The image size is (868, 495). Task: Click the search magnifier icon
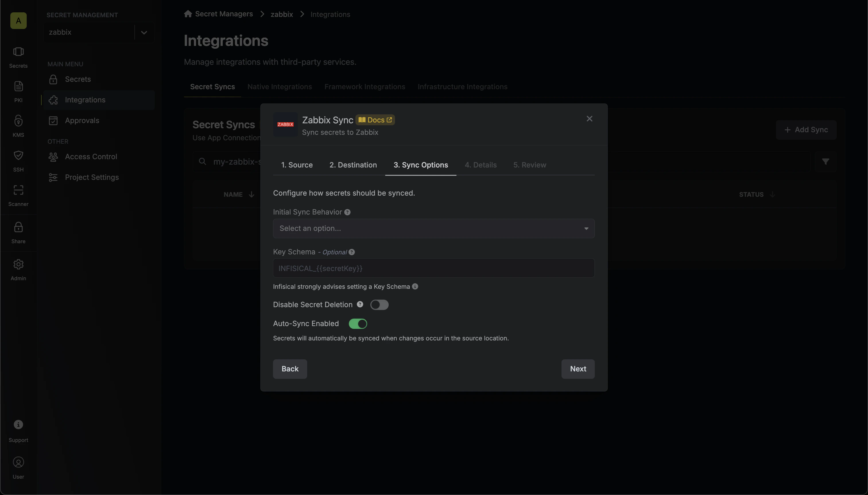[202, 161]
